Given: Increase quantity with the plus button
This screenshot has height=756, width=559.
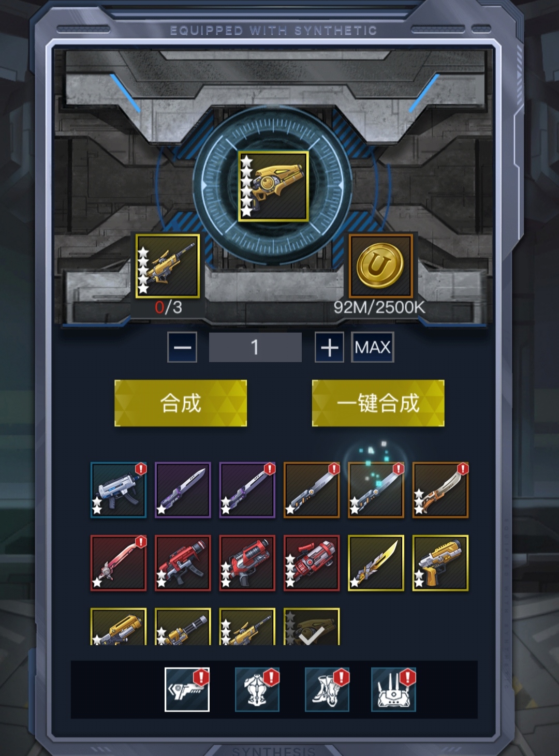Looking at the screenshot, I should click(330, 347).
